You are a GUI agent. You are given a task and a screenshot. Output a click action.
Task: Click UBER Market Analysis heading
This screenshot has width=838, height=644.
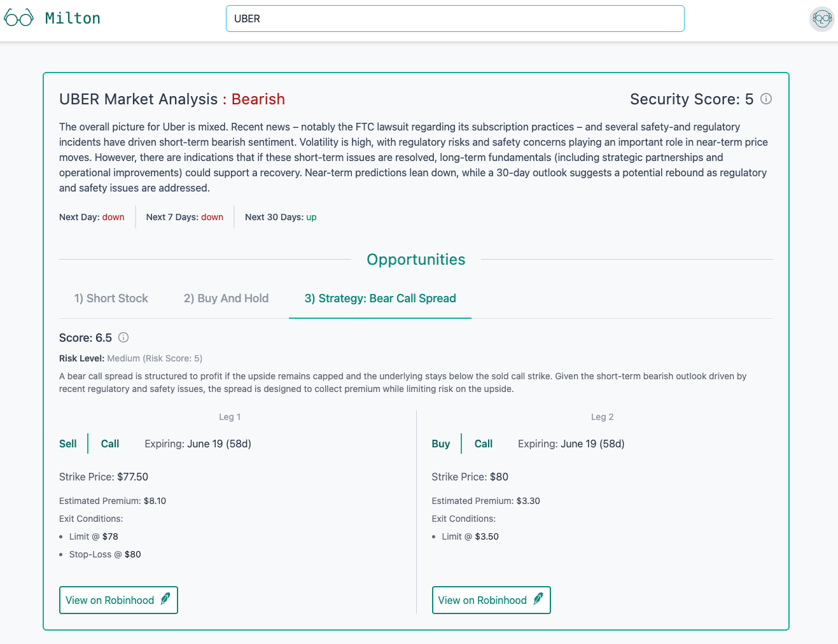pyautogui.click(x=139, y=99)
